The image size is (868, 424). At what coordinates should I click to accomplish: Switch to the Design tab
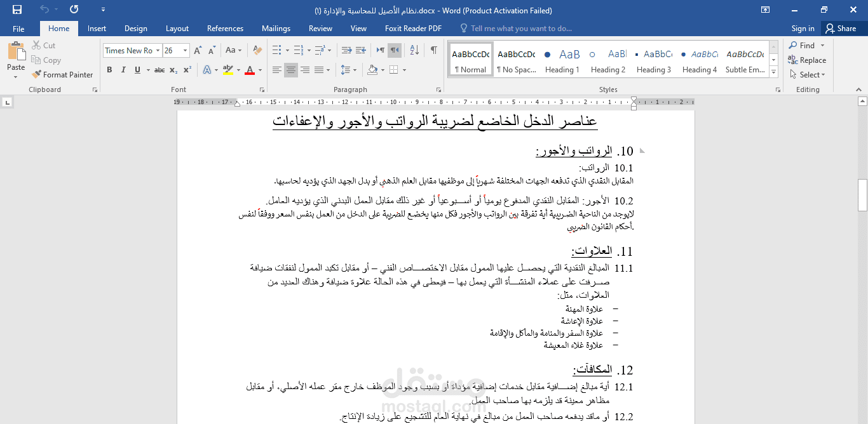point(135,29)
